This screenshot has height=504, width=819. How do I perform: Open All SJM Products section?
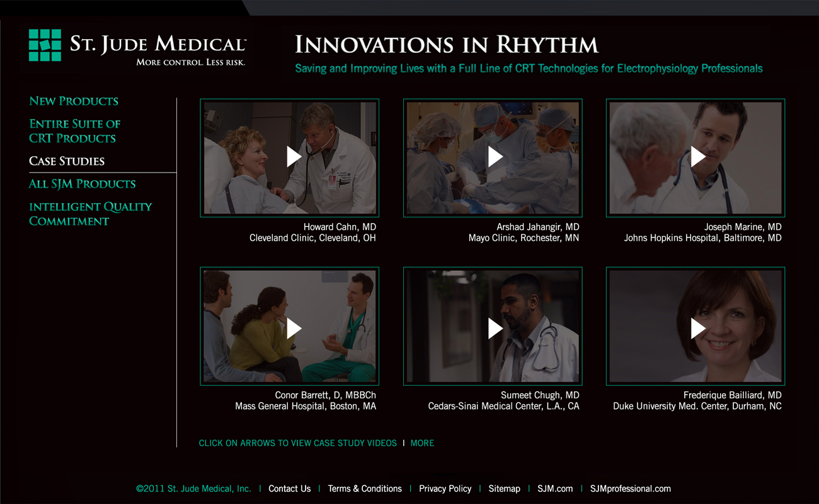coord(82,184)
